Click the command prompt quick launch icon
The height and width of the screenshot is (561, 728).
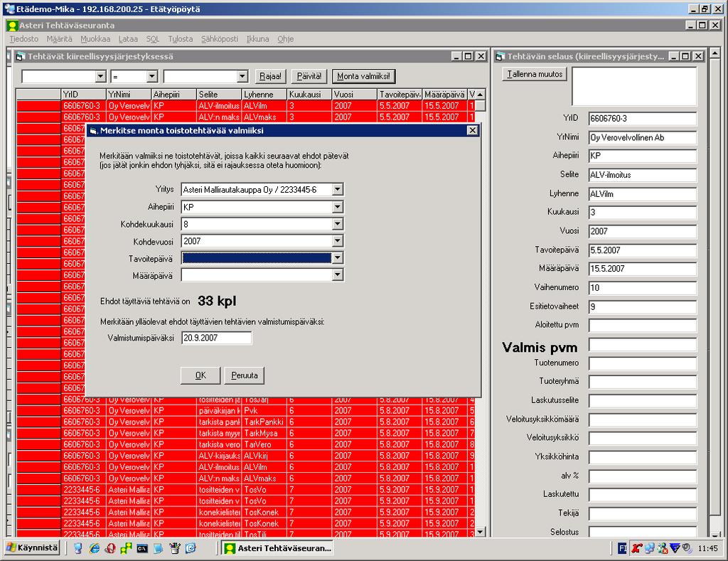click(x=142, y=548)
